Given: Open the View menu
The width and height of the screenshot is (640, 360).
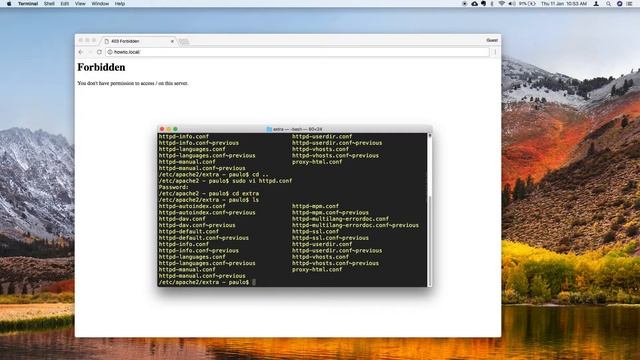Looking at the screenshot, I should (x=80, y=4).
